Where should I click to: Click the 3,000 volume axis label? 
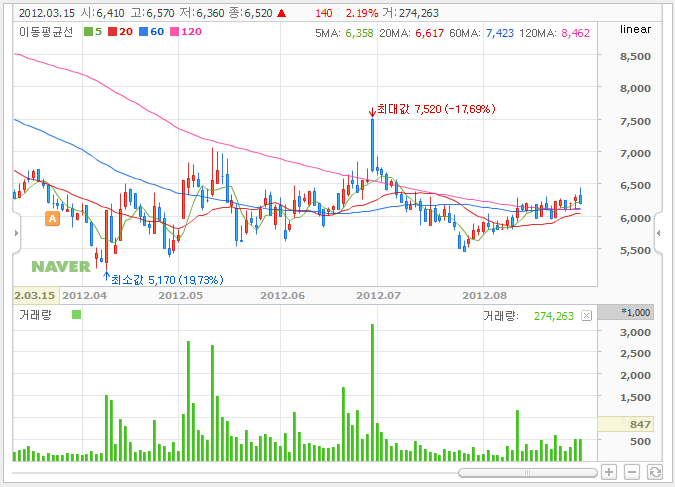click(635, 332)
